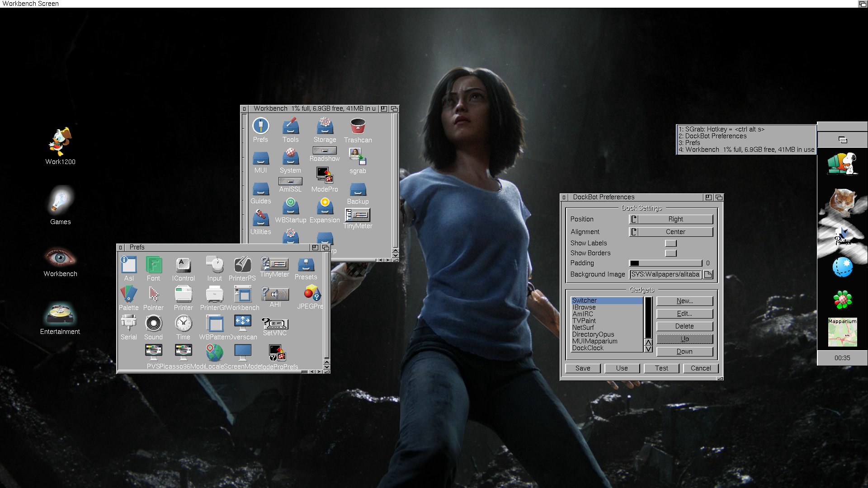Open the Workbench eye desktop icon
Image resolution: width=868 pixels, height=488 pixels.
[60, 261]
